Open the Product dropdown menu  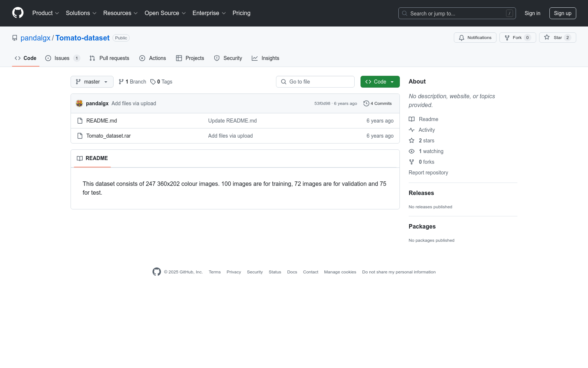click(x=46, y=13)
